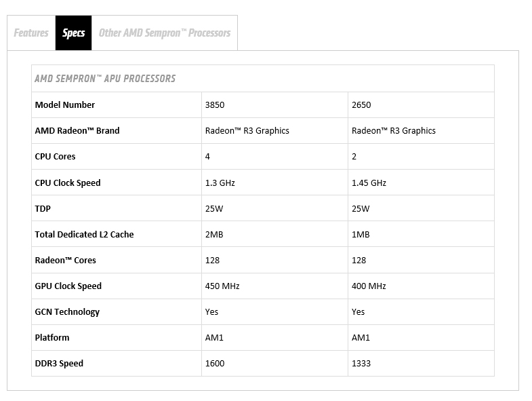Select the Specs tab

point(73,33)
